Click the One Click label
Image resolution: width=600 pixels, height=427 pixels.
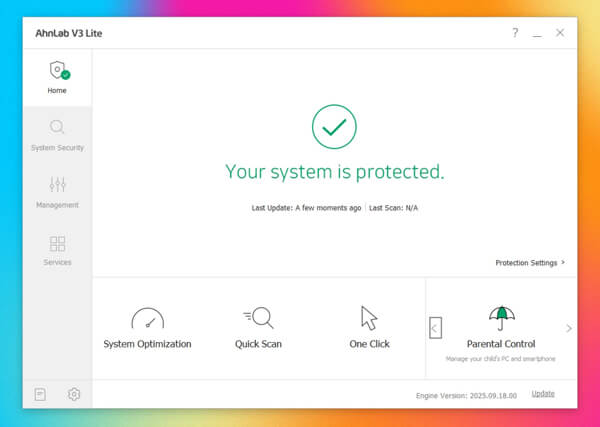(x=369, y=344)
